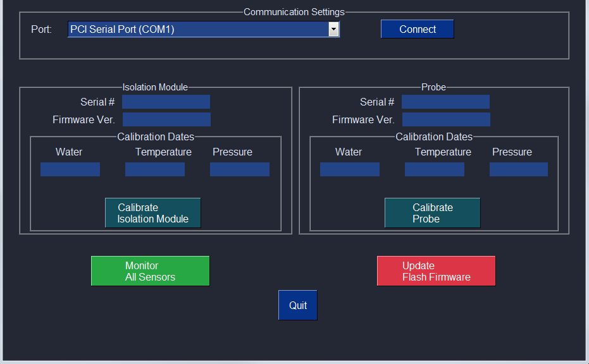The width and height of the screenshot is (589, 364).
Task: Start Update Flash Firmware
Action: tap(436, 270)
